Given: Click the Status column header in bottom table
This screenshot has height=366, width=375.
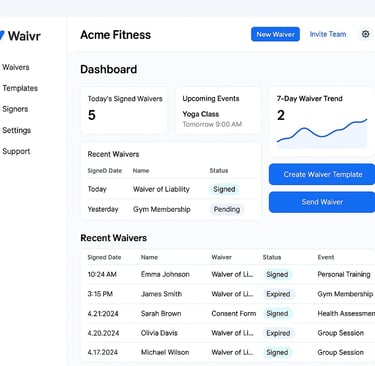Looking at the screenshot, I should pos(272,257).
